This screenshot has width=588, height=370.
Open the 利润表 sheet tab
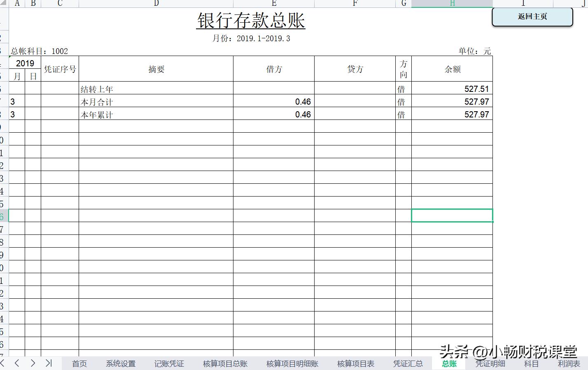569,363
